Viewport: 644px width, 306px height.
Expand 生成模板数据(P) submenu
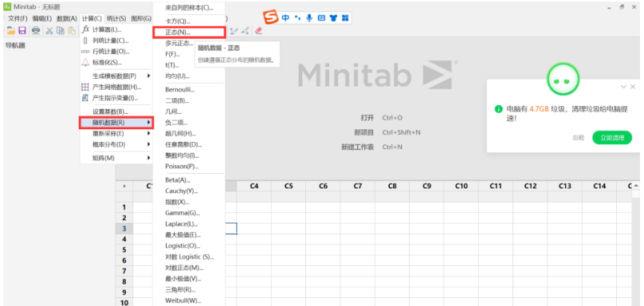point(116,76)
